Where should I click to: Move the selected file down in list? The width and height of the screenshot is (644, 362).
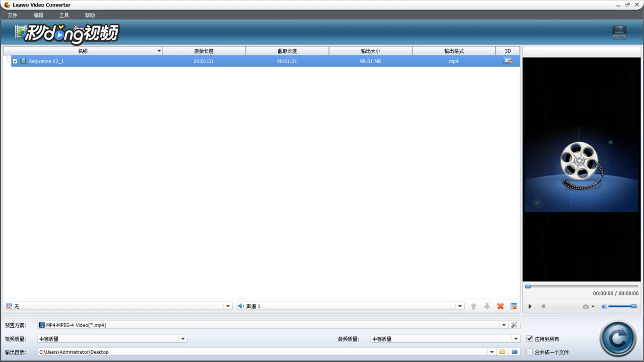coord(487,306)
